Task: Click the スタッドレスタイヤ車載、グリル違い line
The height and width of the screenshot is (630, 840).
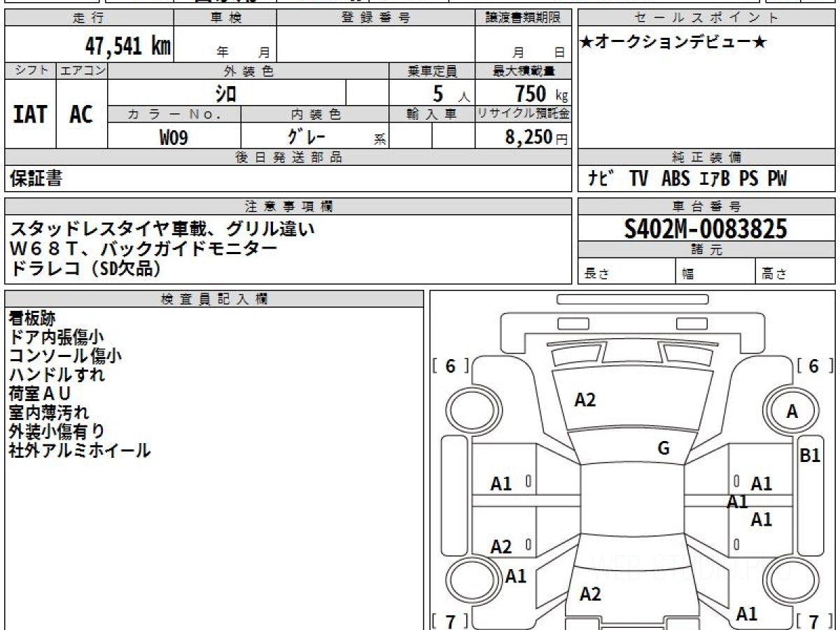Action: click(x=162, y=228)
